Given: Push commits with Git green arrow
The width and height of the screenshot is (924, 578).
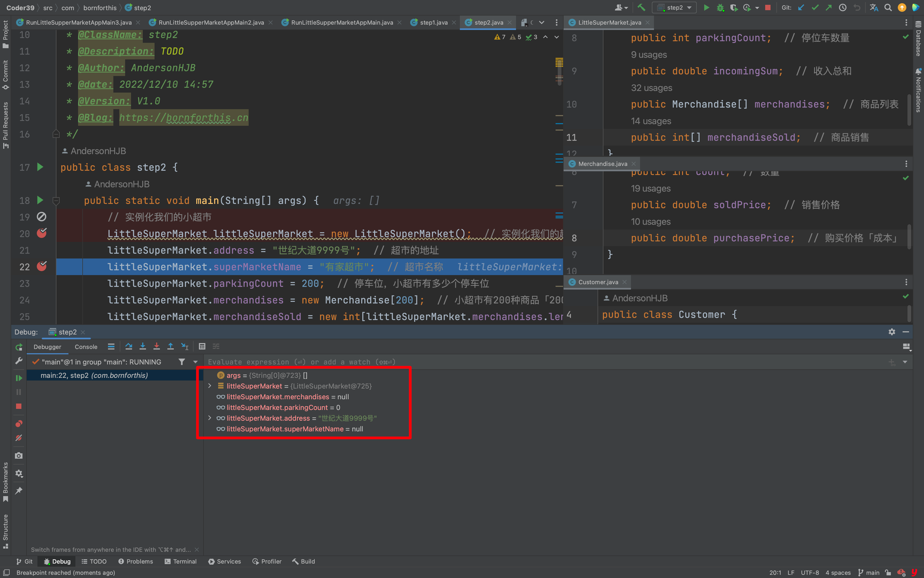Looking at the screenshot, I should coord(829,8).
